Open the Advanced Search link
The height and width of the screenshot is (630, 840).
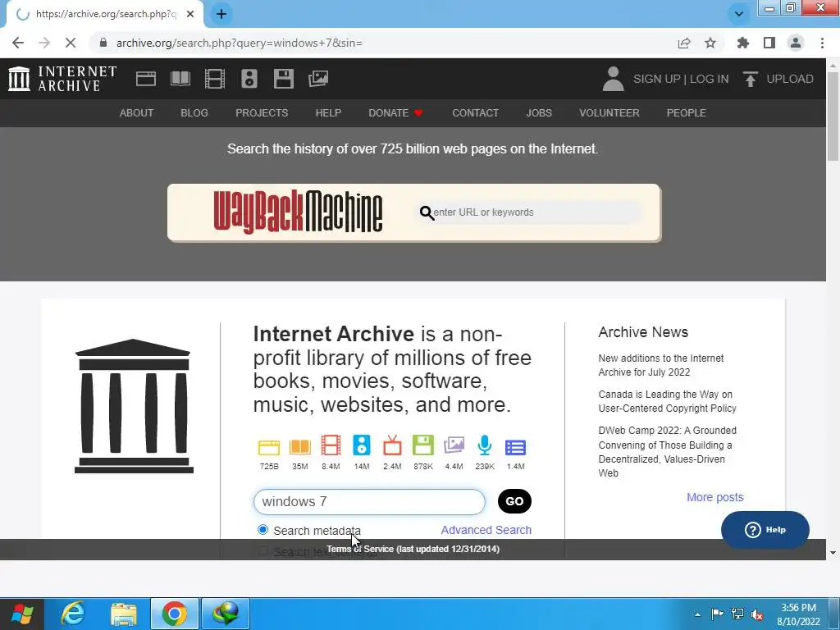(x=486, y=530)
